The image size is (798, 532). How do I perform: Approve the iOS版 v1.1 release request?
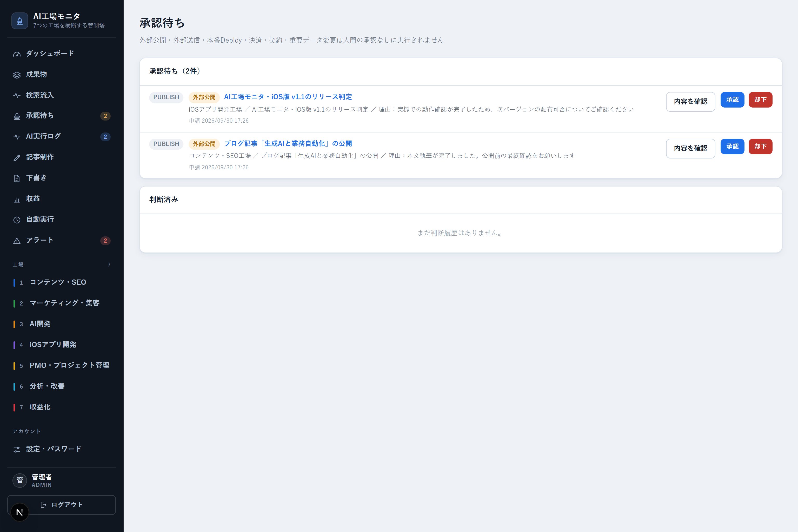click(732, 100)
